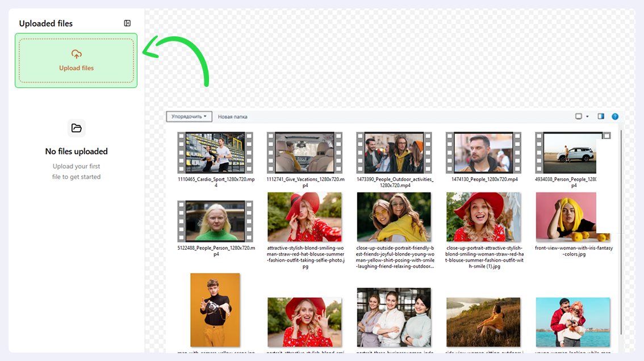Click the 5122488_People_Person_1280x720.mp4 file name
The image size is (644, 361).
pos(216,251)
